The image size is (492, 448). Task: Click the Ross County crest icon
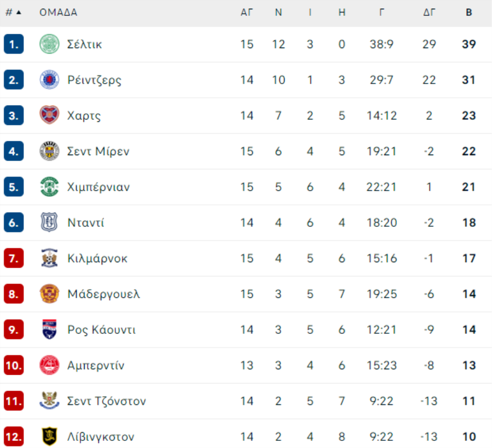tap(50, 329)
